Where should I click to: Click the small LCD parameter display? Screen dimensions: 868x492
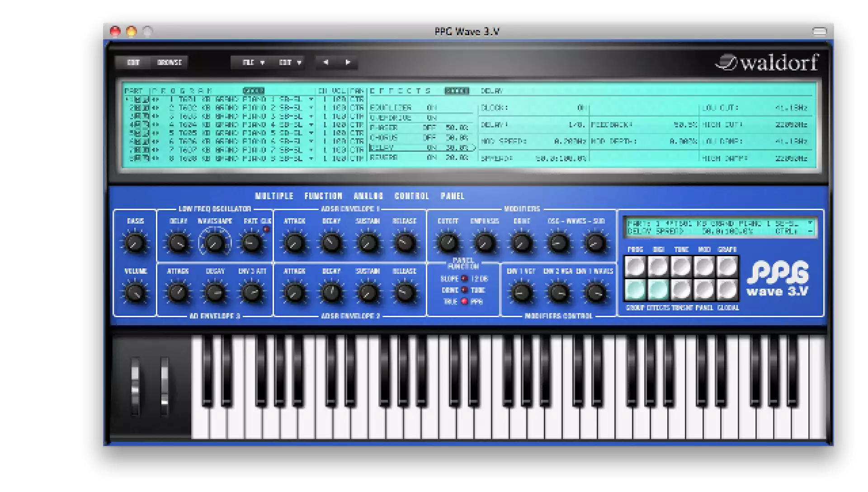tap(720, 227)
